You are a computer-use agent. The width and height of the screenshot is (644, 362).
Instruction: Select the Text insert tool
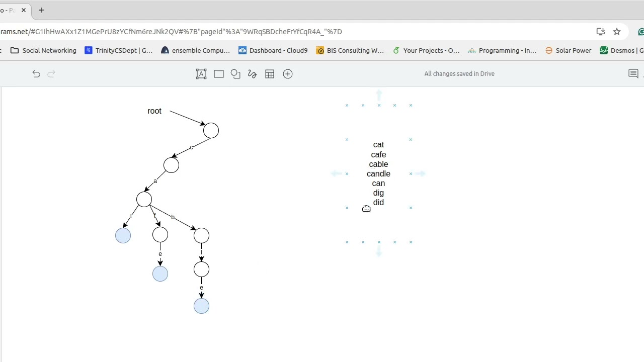pyautogui.click(x=201, y=74)
